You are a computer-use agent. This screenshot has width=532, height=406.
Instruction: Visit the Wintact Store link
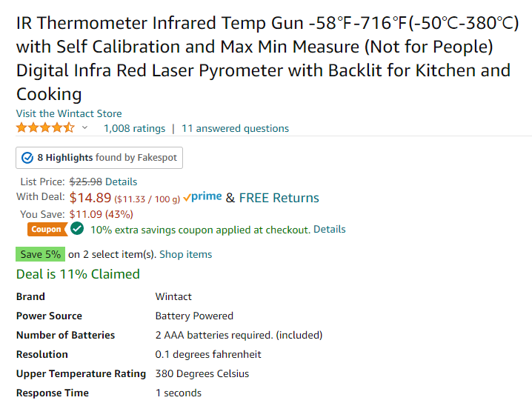click(x=69, y=113)
